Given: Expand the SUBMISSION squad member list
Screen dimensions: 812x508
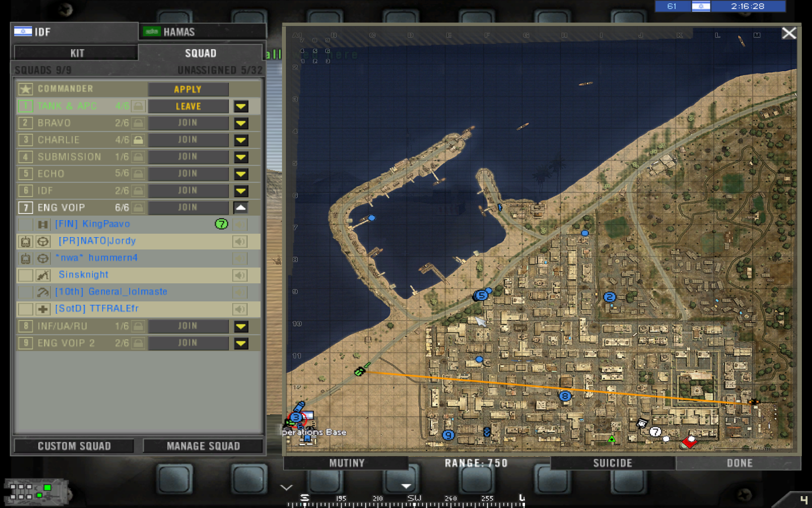Looking at the screenshot, I should (241, 157).
